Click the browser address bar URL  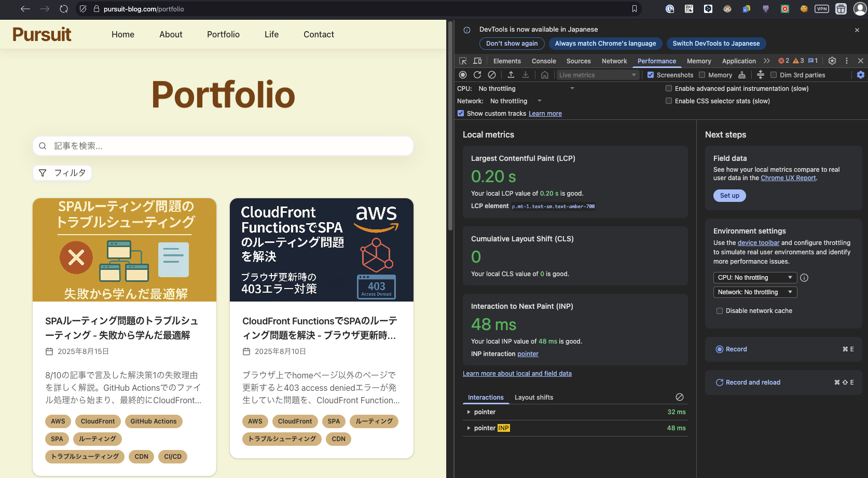[144, 9]
